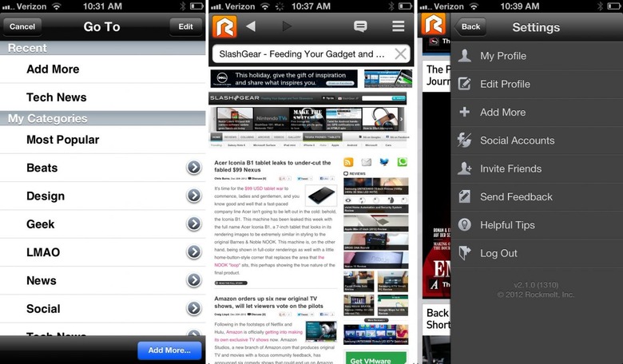Tap the Edit Profile pencil icon
The height and width of the screenshot is (364, 623).
click(465, 84)
